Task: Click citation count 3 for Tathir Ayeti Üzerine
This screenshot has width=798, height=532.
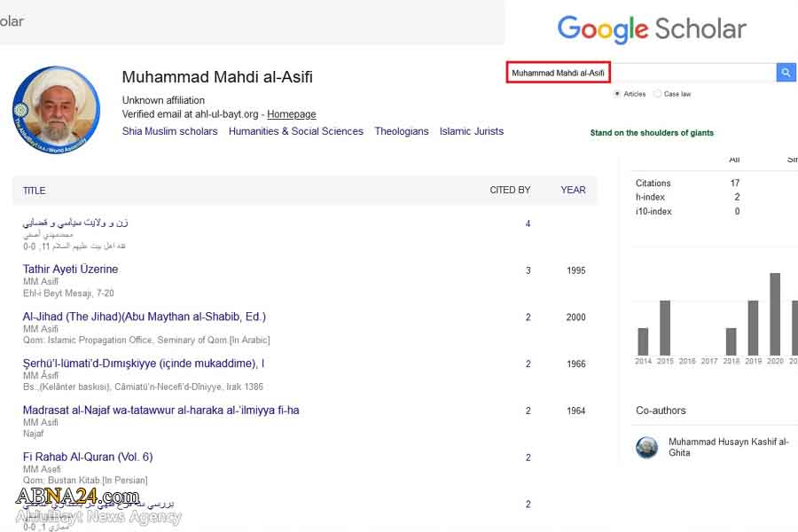Action: [528, 270]
